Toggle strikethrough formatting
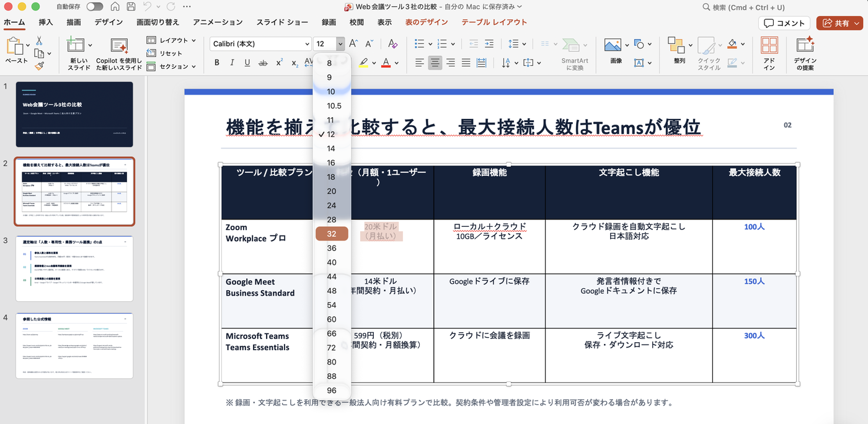 (263, 63)
